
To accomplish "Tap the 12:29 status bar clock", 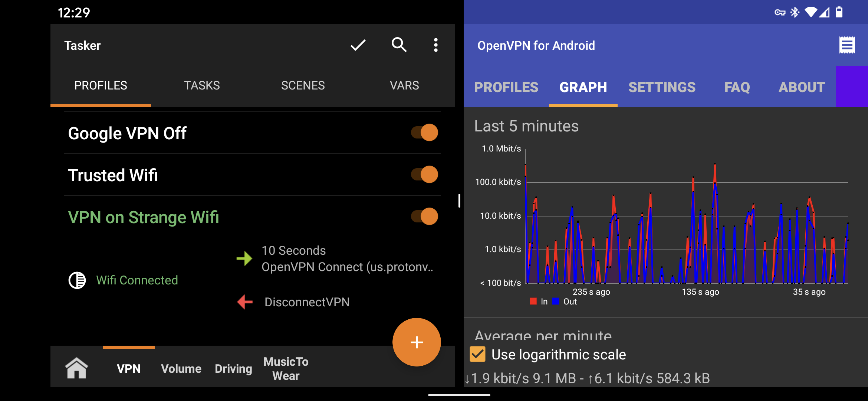I will point(74,13).
